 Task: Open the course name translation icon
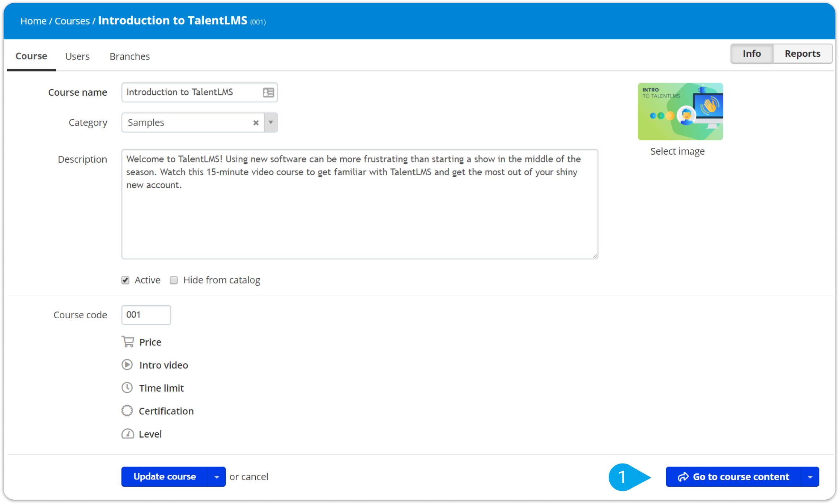point(268,92)
